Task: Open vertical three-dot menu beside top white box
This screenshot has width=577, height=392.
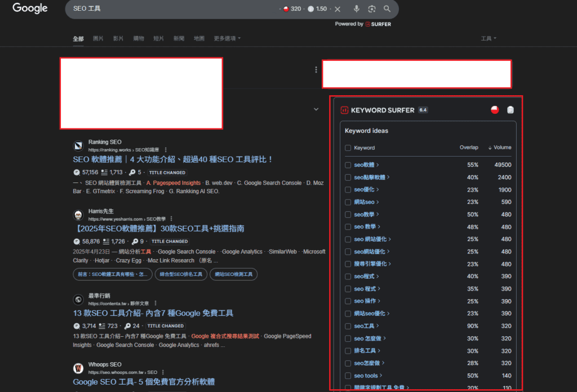Action: click(316, 69)
